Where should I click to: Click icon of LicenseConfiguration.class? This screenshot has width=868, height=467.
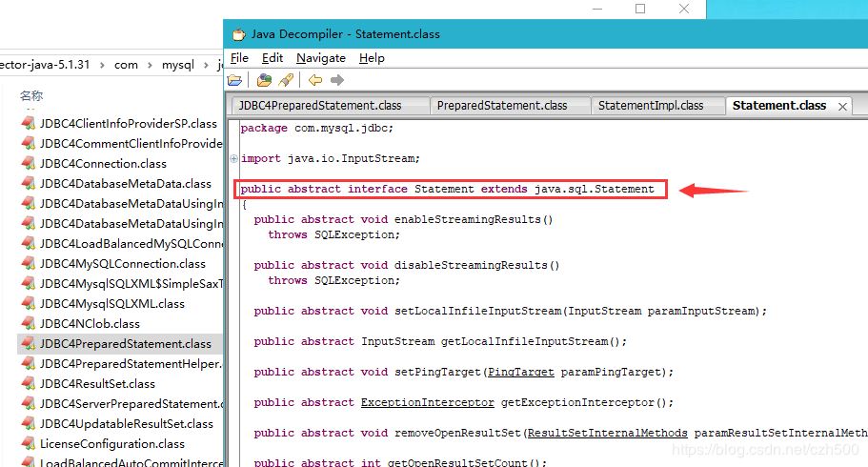[x=29, y=444]
